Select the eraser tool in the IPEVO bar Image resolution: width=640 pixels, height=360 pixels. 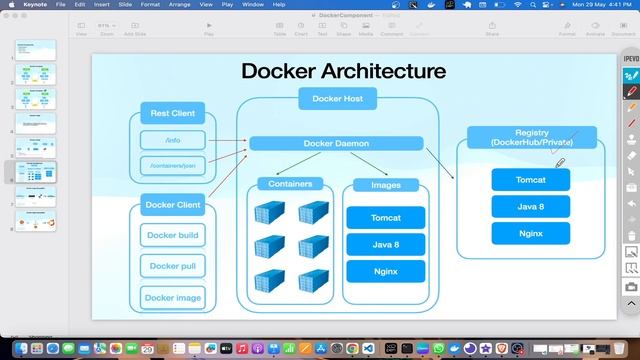[631, 156]
